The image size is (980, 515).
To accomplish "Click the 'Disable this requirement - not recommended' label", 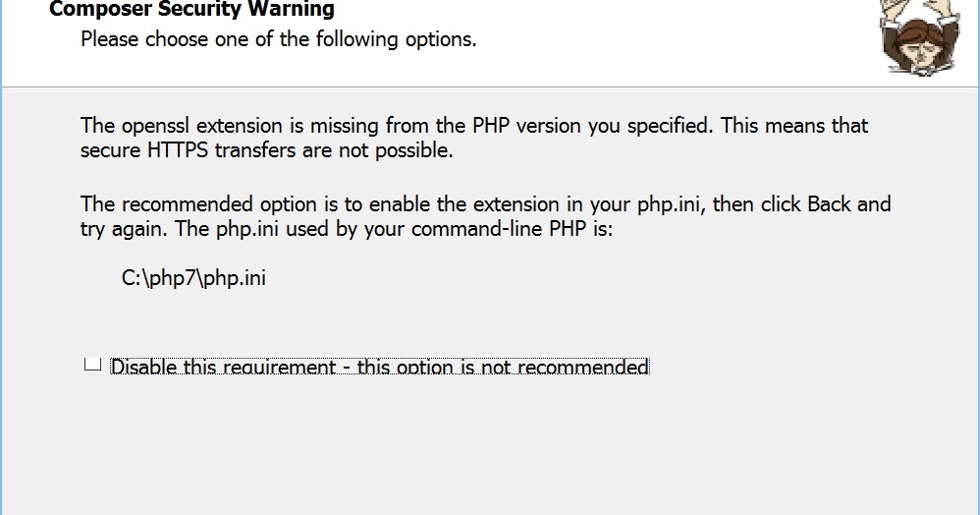I will click(380, 366).
